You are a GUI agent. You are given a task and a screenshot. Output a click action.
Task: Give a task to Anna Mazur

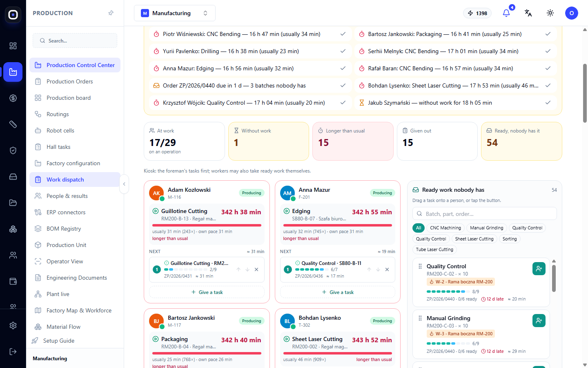click(x=338, y=292)
